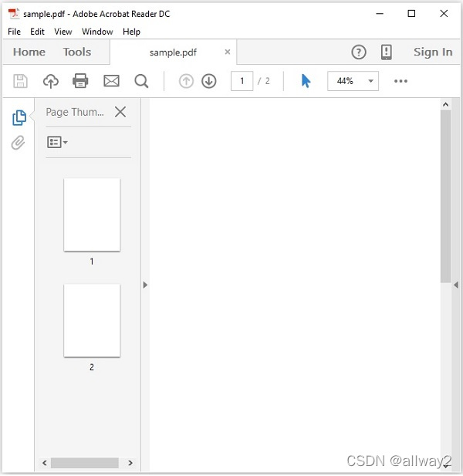Minimize the Acrobat Reader window
The height and width of the screenshot is (476, 463).
pyautogui.click(x=380, y=14)
